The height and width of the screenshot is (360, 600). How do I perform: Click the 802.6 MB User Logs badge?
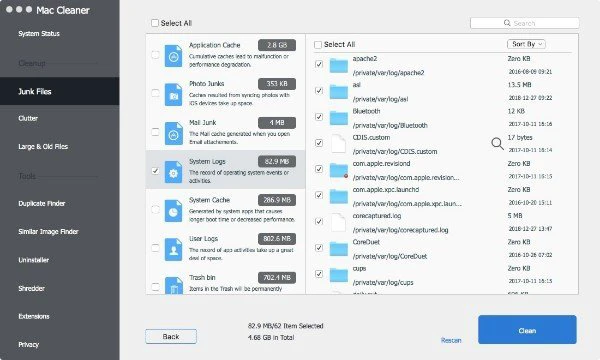pyautogui.click(x=277, y=239)
